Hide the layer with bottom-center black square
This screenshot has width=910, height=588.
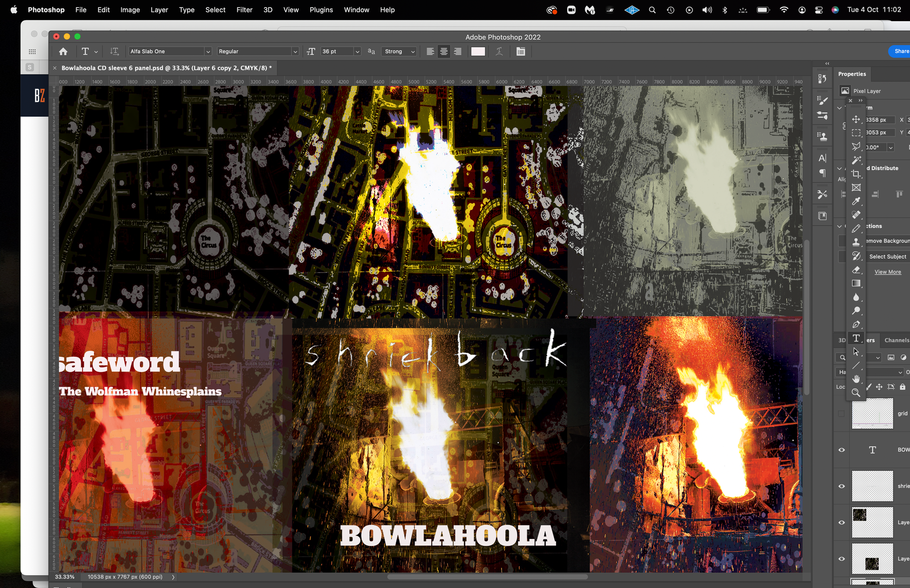click(842, 559)
